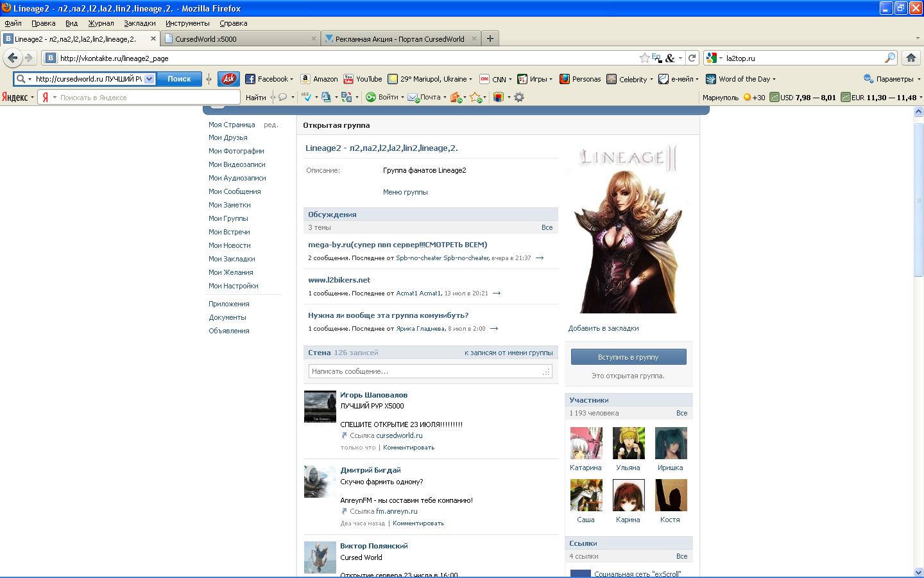Viewport: 924px width, 578px height.
Task: Expand the Ask search box history dropdown
Action: click(x=149, y=79)
